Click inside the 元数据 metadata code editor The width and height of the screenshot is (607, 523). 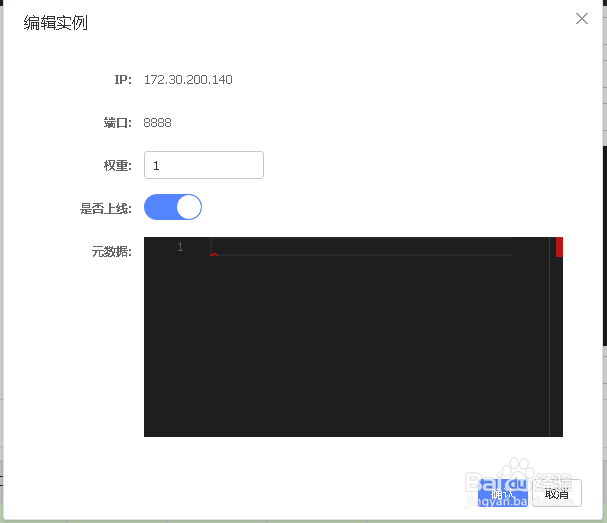[x=353, y=337]
